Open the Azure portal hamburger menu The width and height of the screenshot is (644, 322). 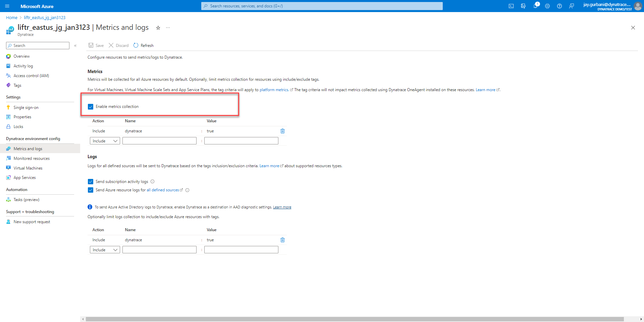tap(7, 6)
